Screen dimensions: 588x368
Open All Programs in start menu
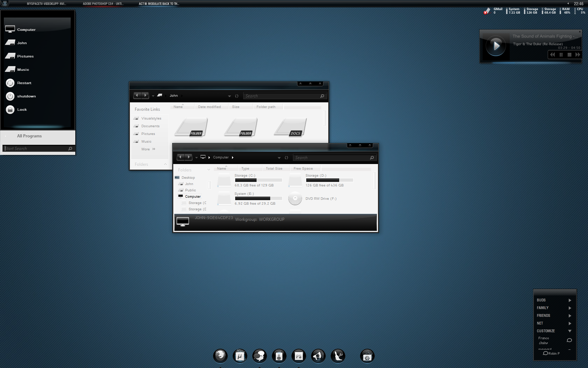click(x=29, y=136)
